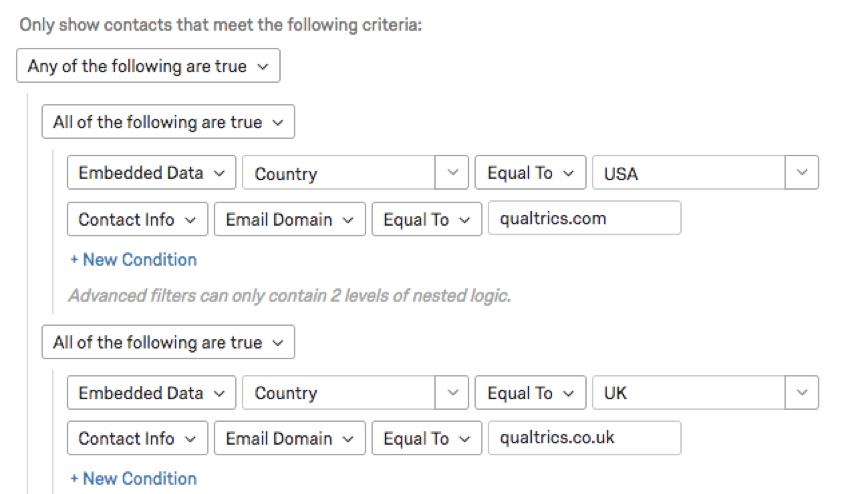The width and height of the screenshot is (850, 494).
Task: Add New Condition to the second group
Action: pyautogui.click(x=133, y=479)
